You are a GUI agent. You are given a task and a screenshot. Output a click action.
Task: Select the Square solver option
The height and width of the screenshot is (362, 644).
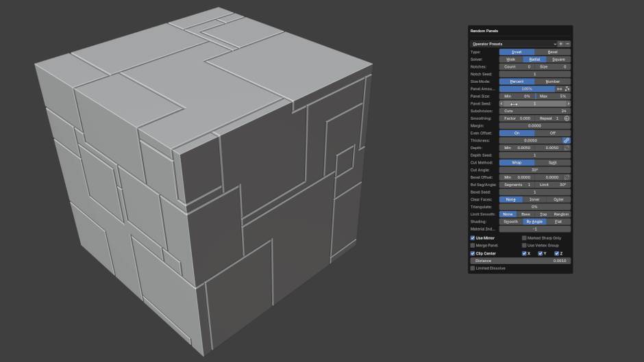[558, 60]
